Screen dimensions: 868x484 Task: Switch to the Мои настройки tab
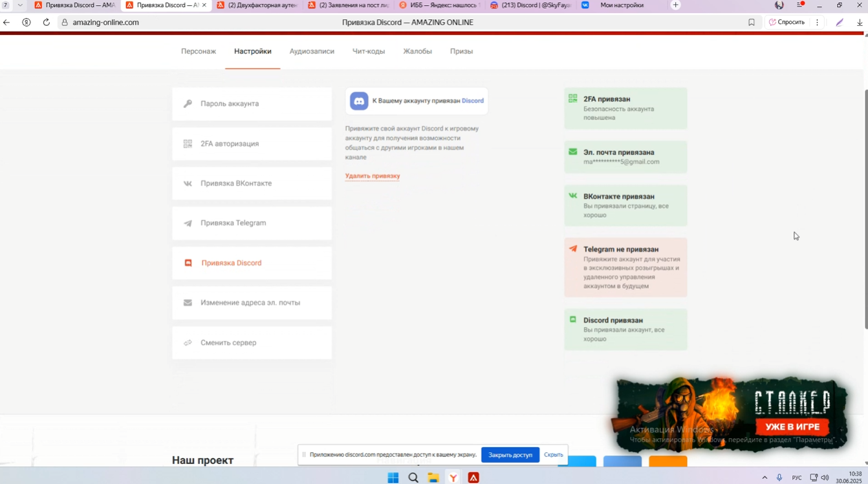point(622,5)
